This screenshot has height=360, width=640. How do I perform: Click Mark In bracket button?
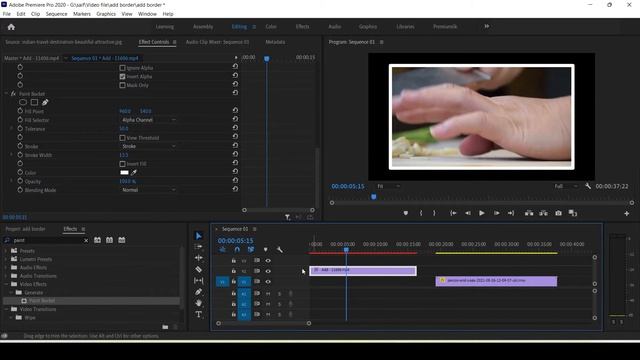421,213
